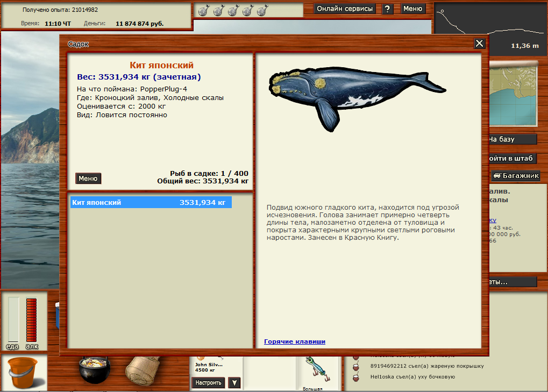This screenshot has width=548, height=392.
Task: Click mug icon beside 89194692212 chat message
Action: coord(356,367)
